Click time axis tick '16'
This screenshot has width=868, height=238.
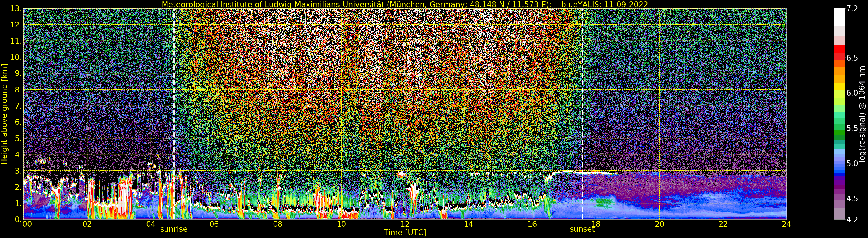tap(532, 224)
